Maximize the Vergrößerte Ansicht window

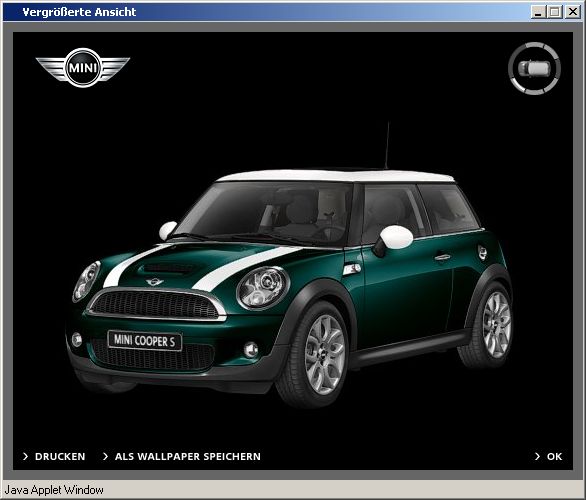(x=555, y=12)
